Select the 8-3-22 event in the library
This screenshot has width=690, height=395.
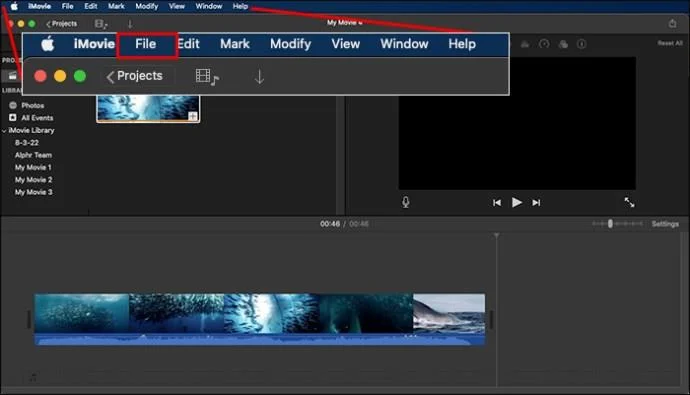(27, 143)
